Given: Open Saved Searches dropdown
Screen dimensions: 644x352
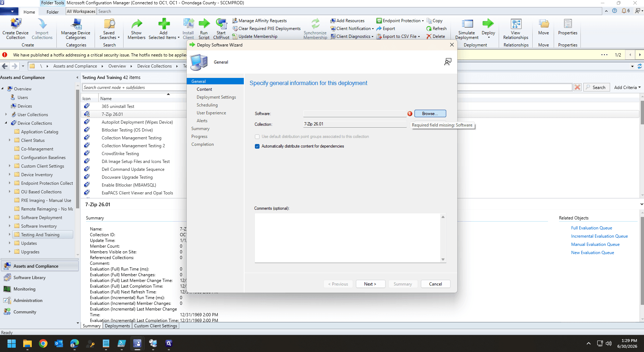Looking at the screenshot, I should coord(109,29).
